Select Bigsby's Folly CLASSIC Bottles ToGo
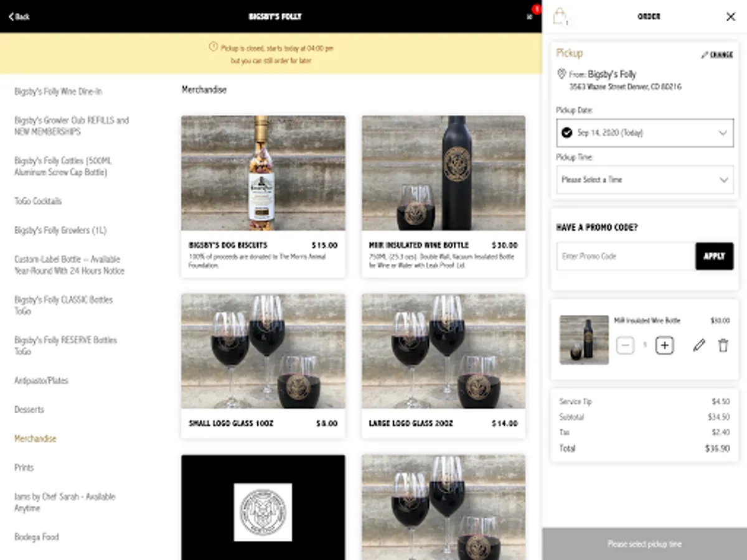 pyautogui.click(x=63, y=305)
